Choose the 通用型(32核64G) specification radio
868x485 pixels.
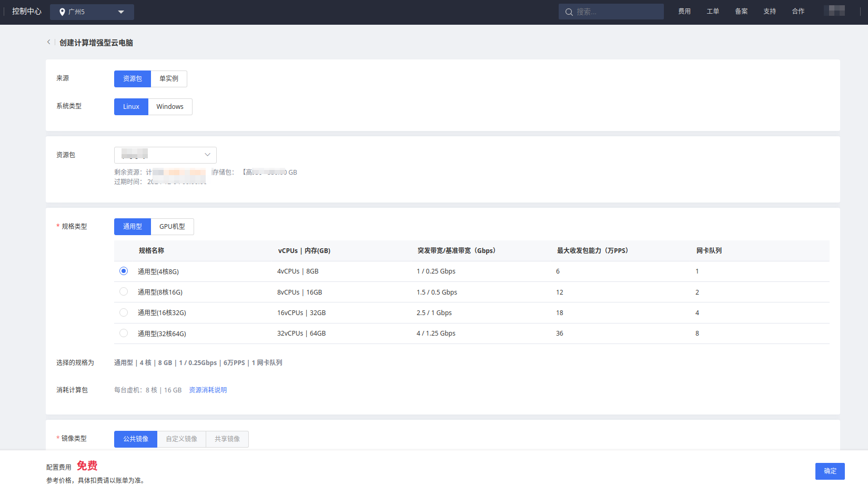[124, 333]
